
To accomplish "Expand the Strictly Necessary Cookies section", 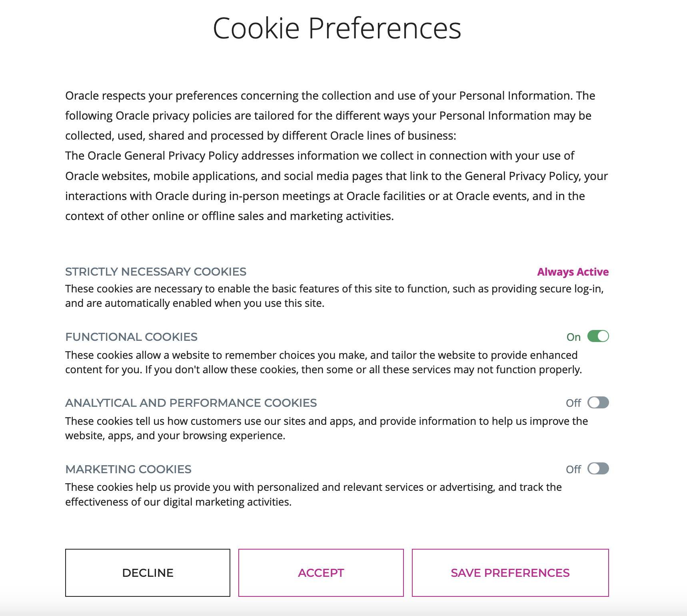I will [156, 272].
